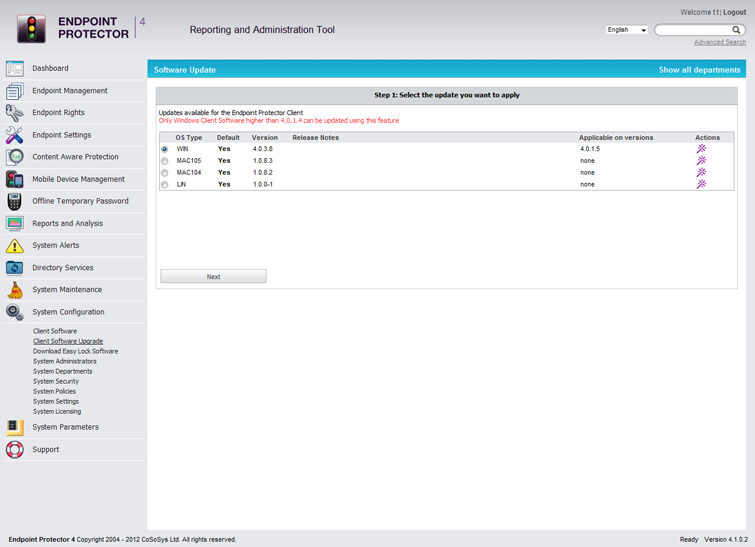The height and width of the screenshot is (547, 755).
Task: Open Dashboard menu item
Action: [50, 68]
